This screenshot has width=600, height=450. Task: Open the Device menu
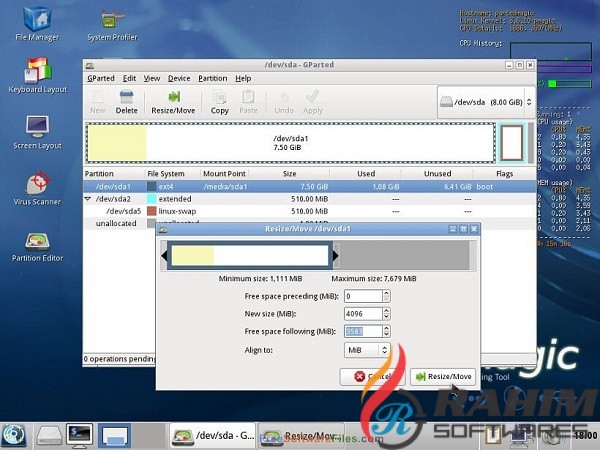pos(179,78)
